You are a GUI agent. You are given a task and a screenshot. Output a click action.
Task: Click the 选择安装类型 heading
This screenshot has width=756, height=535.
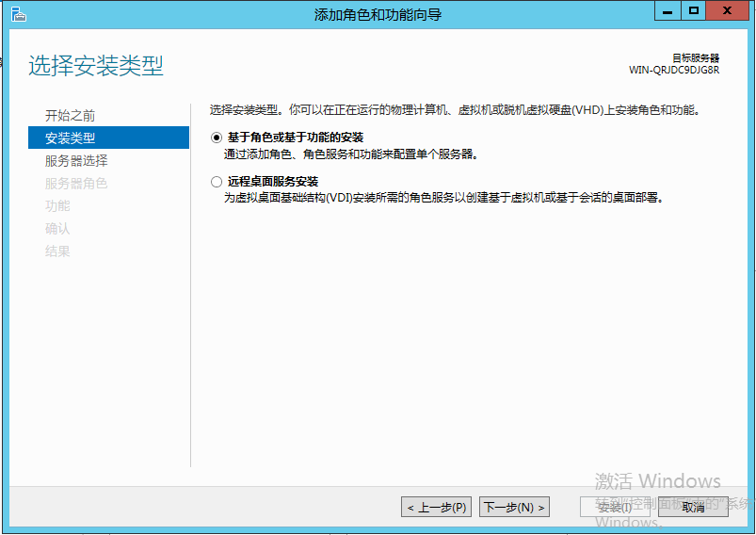tap(96, 66)
